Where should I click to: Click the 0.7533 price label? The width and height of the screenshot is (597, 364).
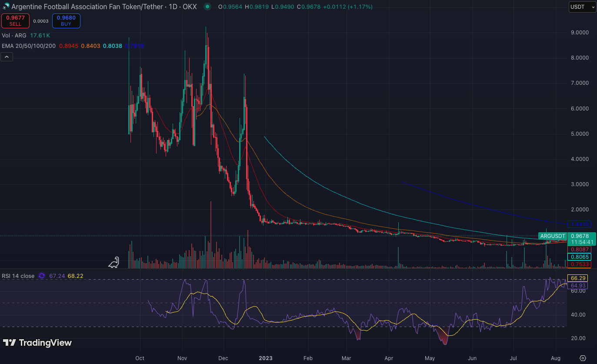tap(580, 264)
